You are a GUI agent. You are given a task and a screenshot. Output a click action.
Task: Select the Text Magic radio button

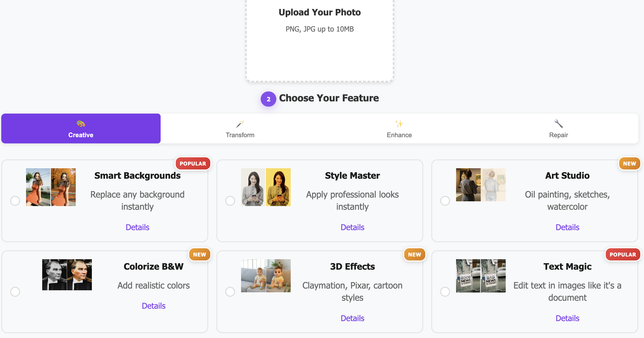[445, 292]
